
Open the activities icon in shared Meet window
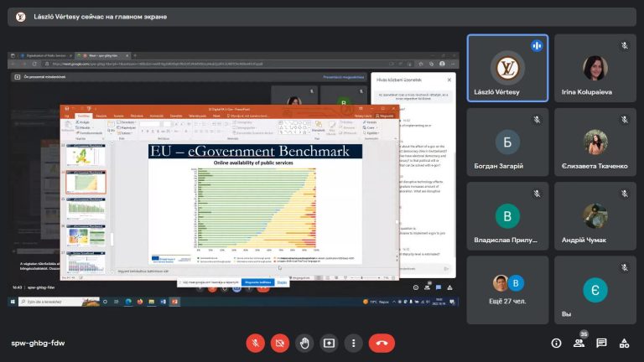coord(449,287)
